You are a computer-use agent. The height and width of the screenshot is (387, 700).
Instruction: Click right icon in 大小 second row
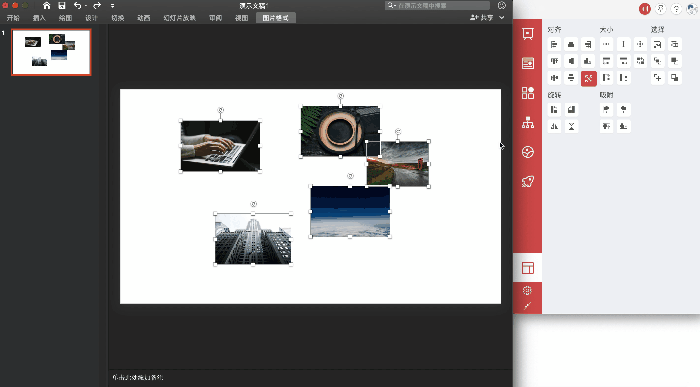640,61
